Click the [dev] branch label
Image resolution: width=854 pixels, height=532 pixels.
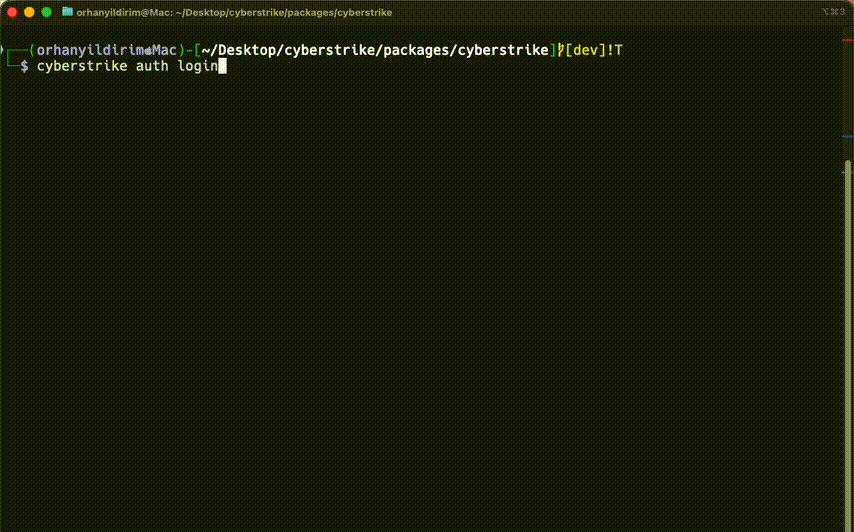(x=585, y=50)
